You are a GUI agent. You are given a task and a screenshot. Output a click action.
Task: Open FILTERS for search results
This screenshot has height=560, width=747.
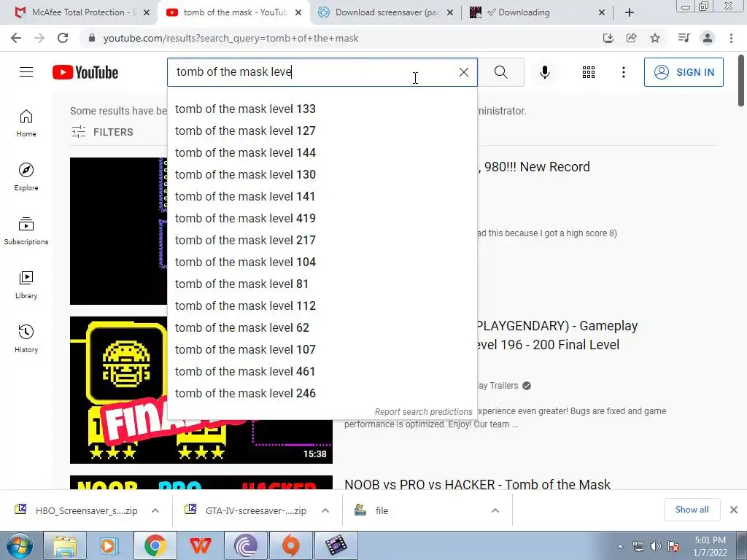[x=102, y=132]
